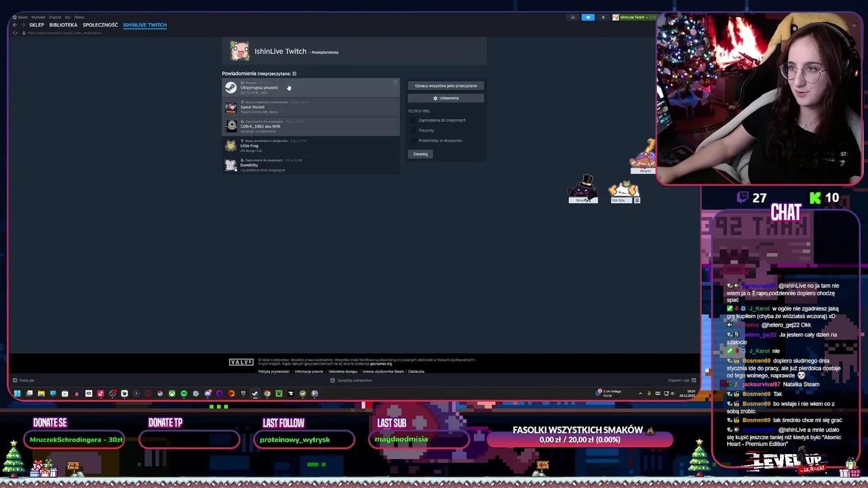The image size is (868, 488).
Task: Click the blue announcements megaphone button
Action: [588, 17]
